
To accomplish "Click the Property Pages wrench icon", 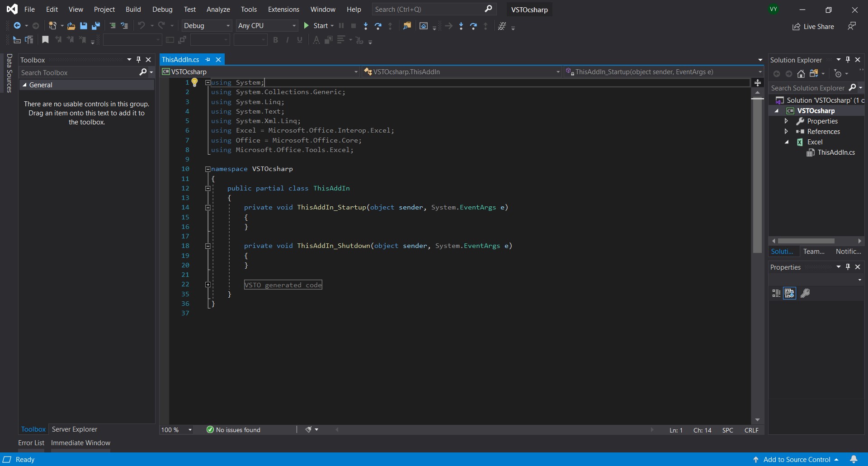I will click(805, 293).
